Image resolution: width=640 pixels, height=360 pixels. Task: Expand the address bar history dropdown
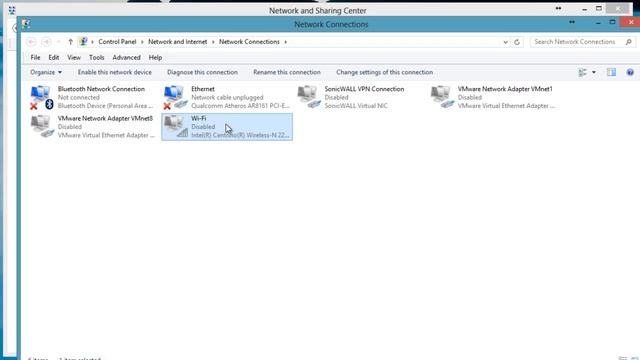[506, 42]
